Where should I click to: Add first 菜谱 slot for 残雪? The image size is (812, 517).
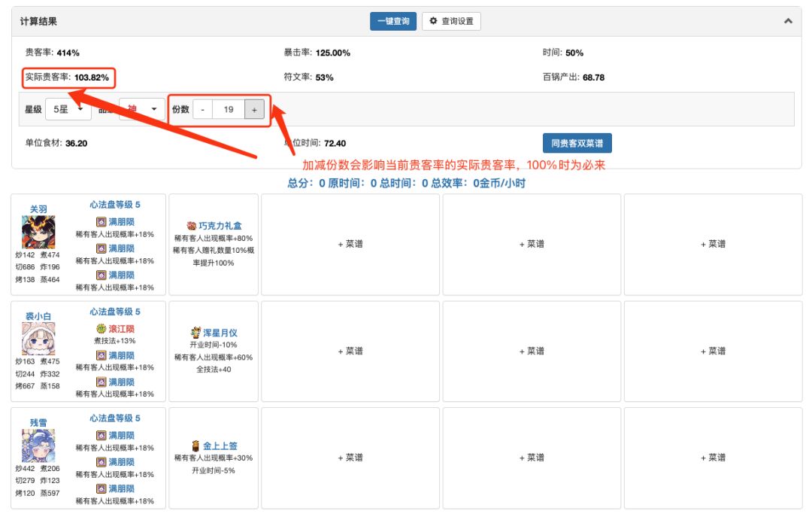coord(350,458)
